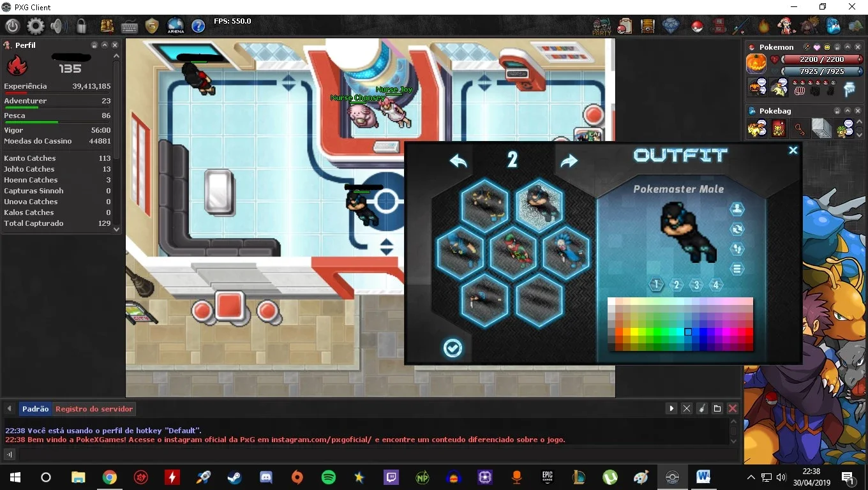Open the treasure map icon
Image resolution: width=868 pixels, height=490 pixels.
(107, 26)
